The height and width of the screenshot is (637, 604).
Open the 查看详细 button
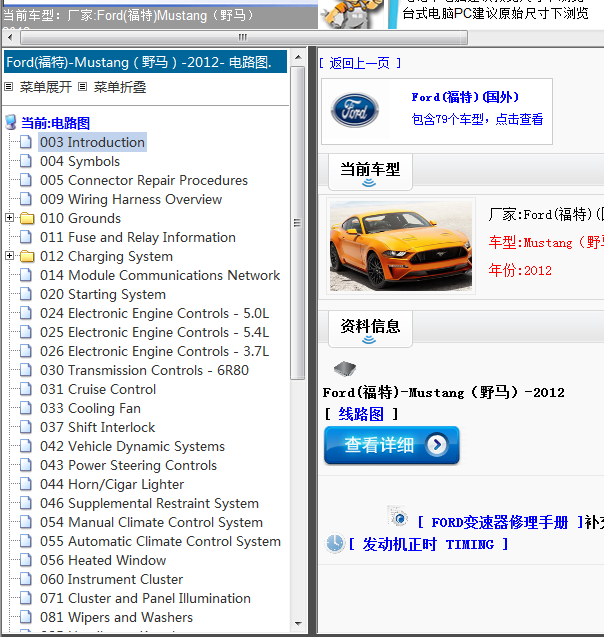392,445
